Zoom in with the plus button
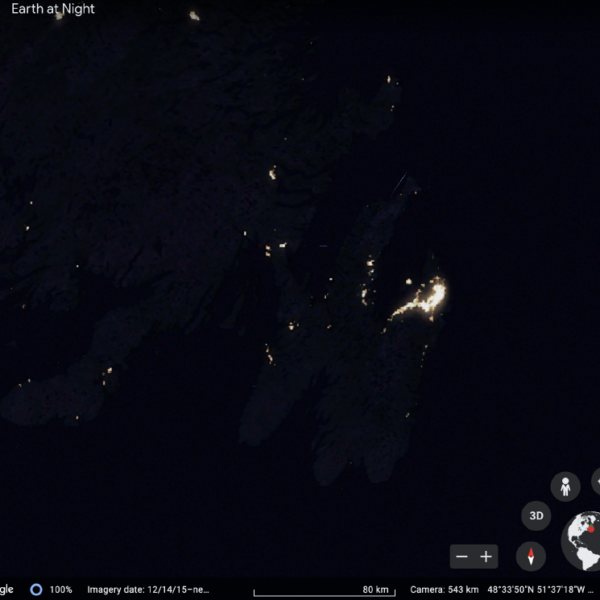 click(486, 557)
